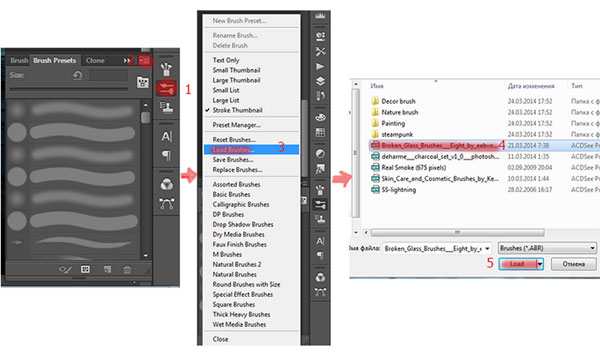Open the Brush Presets panel menu icon
Viewport: 600px width, 364px height.
[x=145, y=60]
